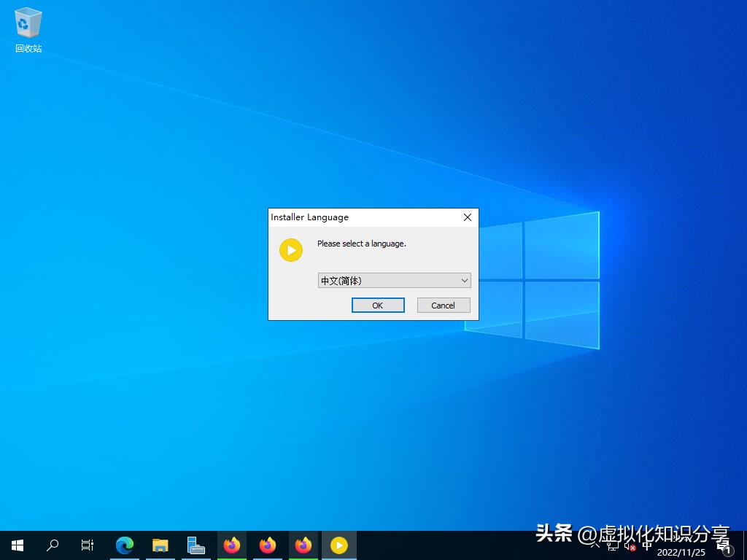
Task: Unmute the system volume in the tray
Action: [x=632, y=548]
